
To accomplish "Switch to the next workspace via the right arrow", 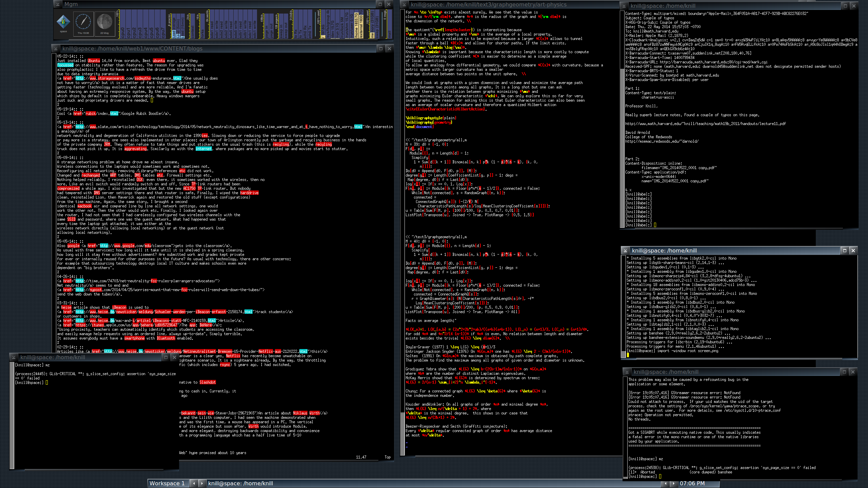I will point(202,484).
